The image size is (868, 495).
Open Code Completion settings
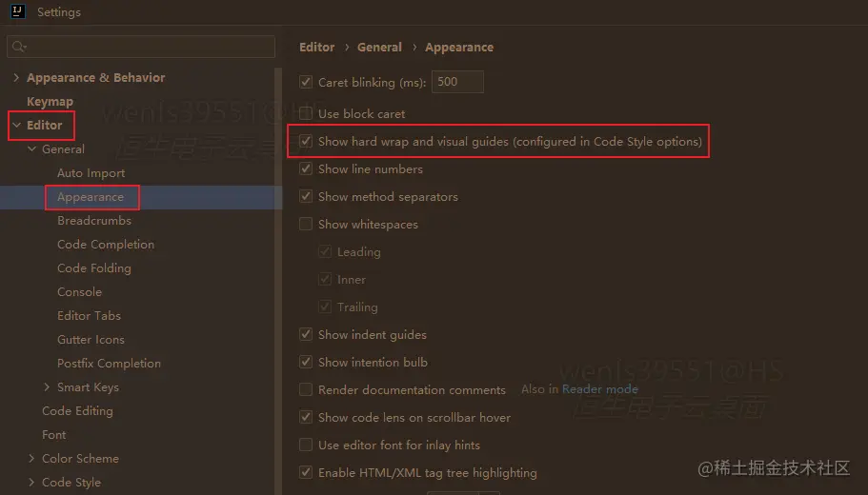[106, 245]
